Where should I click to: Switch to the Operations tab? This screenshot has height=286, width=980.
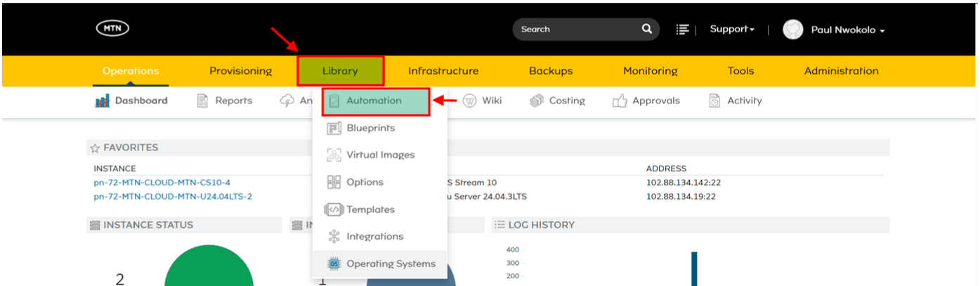[x=131, y=71]
